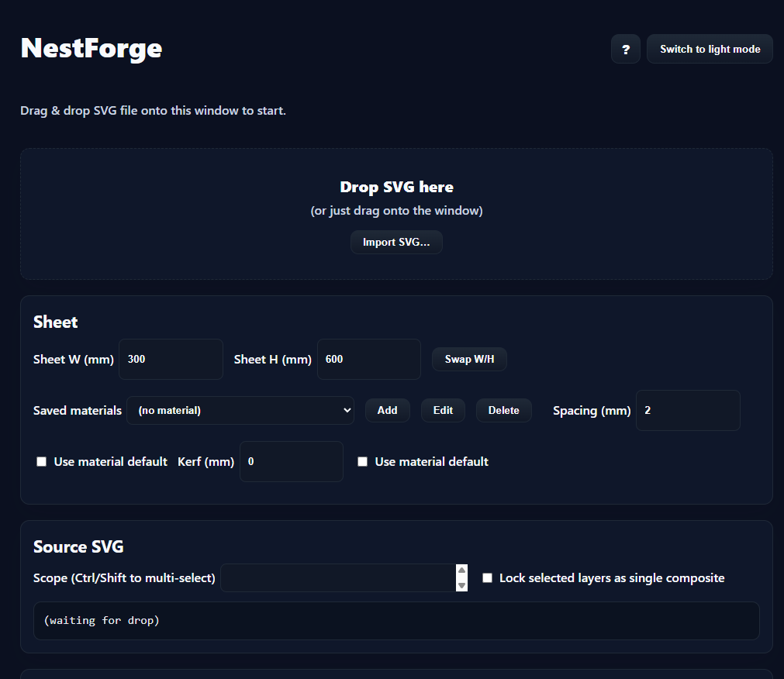Open help with the question mark button
Image resolution: width=784 pixels, height=679 pixels.
pyautogui.click(x=625, y=50)
